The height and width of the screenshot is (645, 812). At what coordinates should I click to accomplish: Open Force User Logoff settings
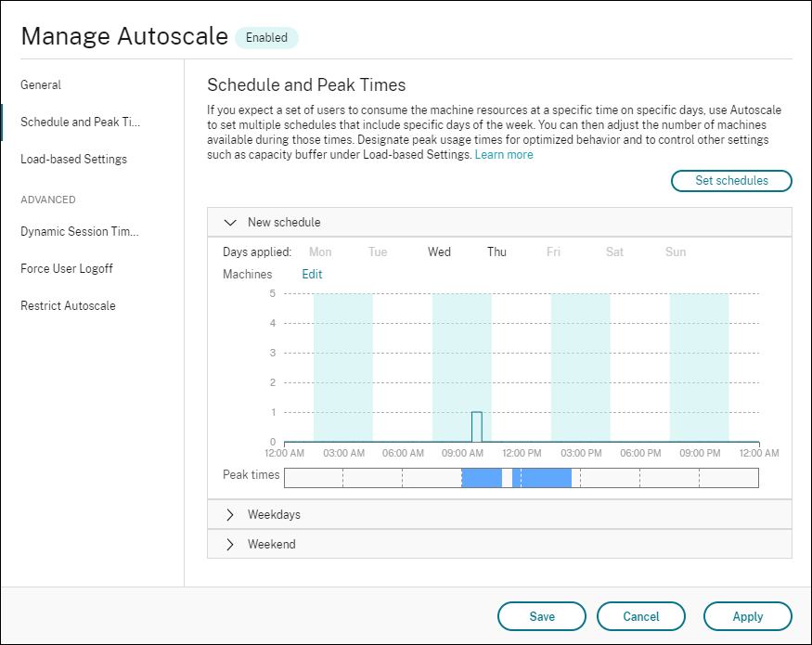click(x=66, y=268)
